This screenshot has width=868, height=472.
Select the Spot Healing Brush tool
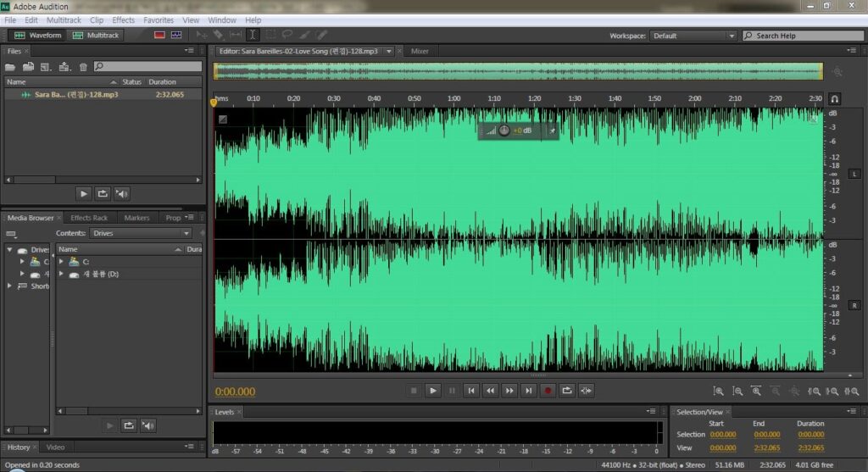321,35
